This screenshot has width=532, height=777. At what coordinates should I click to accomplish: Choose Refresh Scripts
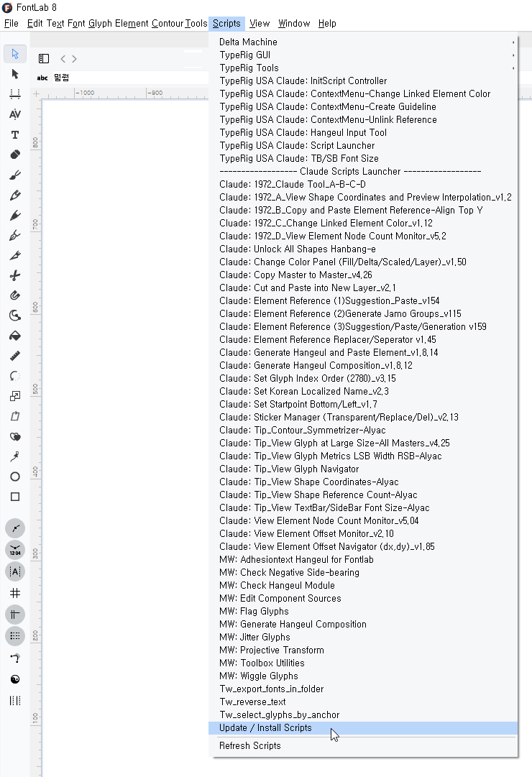[x=363, y=746]
